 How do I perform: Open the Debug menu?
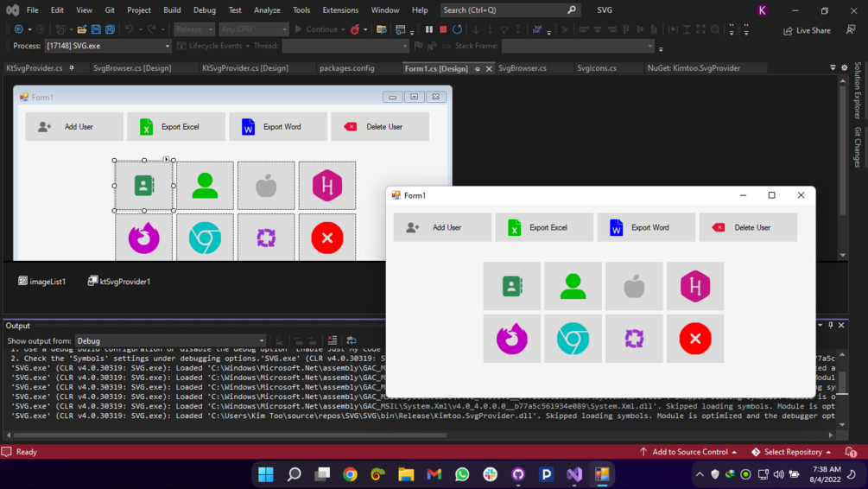pyautogui.click(x=205, y=10)
